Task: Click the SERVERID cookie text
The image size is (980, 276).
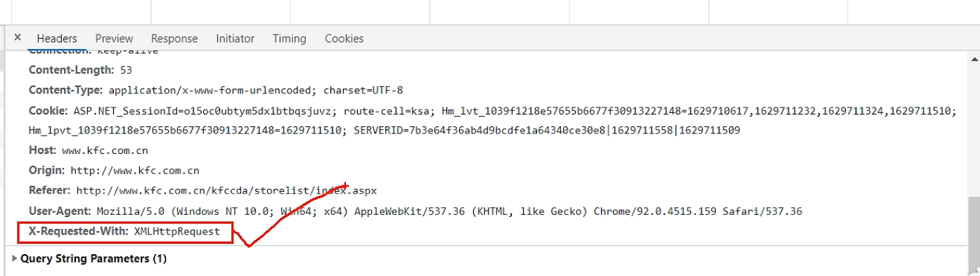Action: pos(546,131)
